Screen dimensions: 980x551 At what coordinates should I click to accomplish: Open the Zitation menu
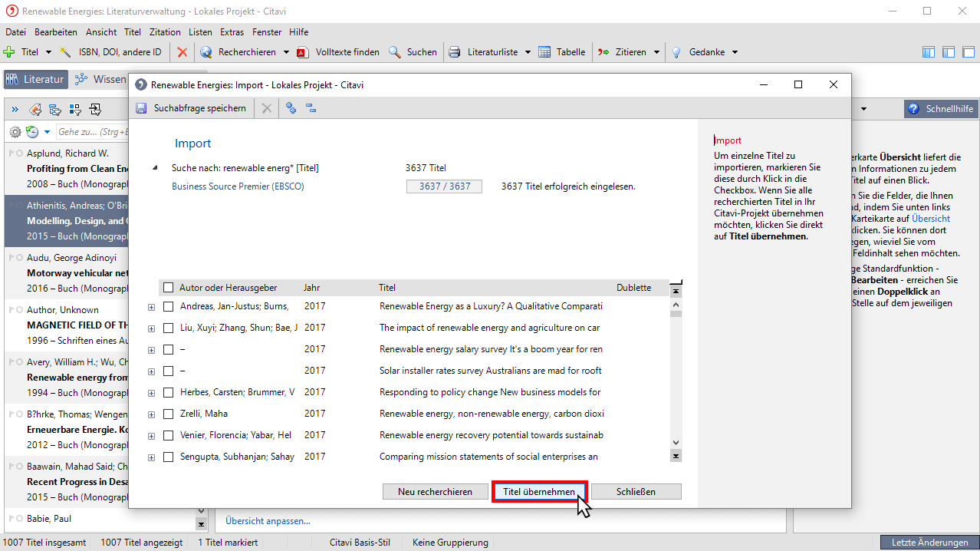165,32
